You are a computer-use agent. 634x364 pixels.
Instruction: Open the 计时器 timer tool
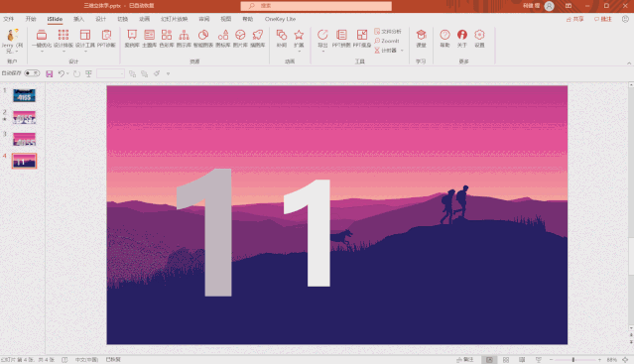[x=385, y=51]
